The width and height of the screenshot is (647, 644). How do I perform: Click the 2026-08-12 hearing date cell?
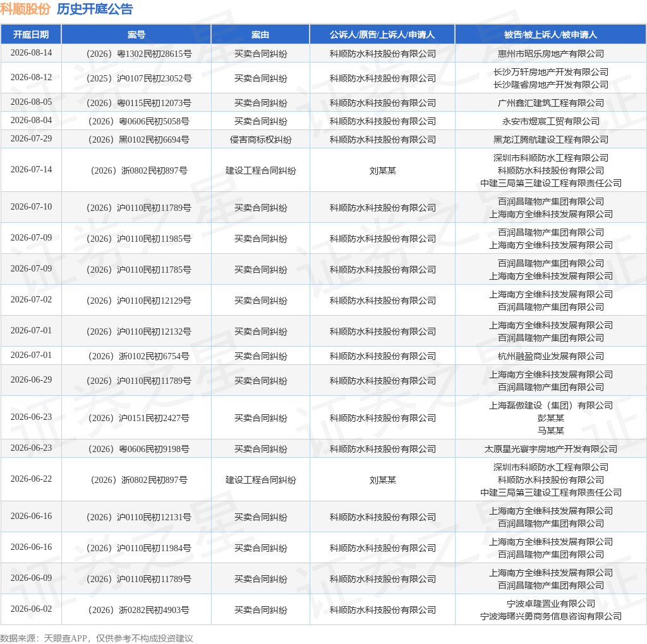32,78
